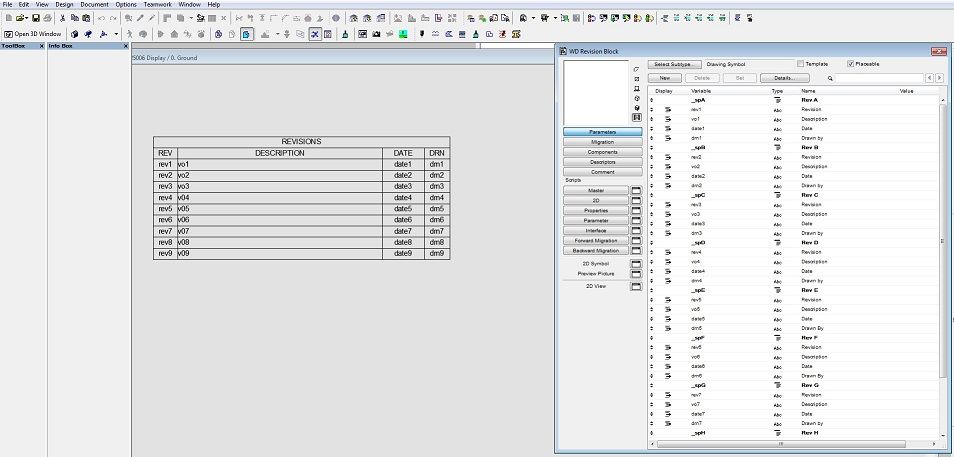
Task: Open the Forward Migration script
Action: pyautogui.click(x=596, y=240)
